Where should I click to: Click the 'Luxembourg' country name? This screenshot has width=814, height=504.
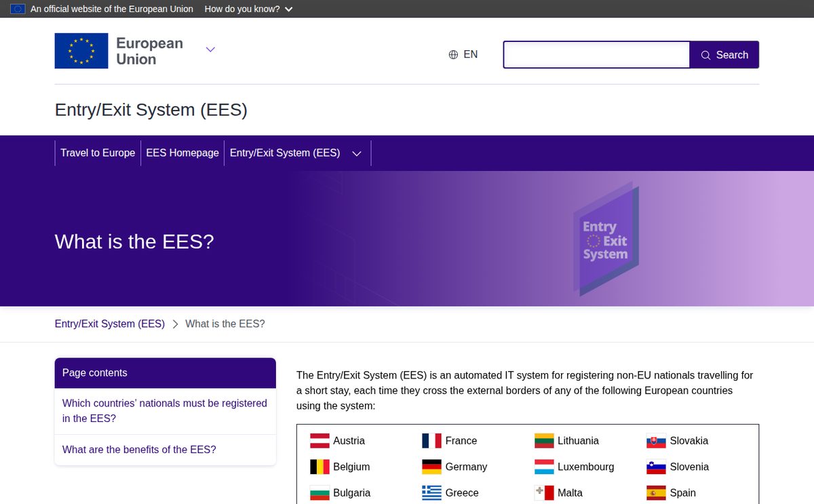point(586,467)
